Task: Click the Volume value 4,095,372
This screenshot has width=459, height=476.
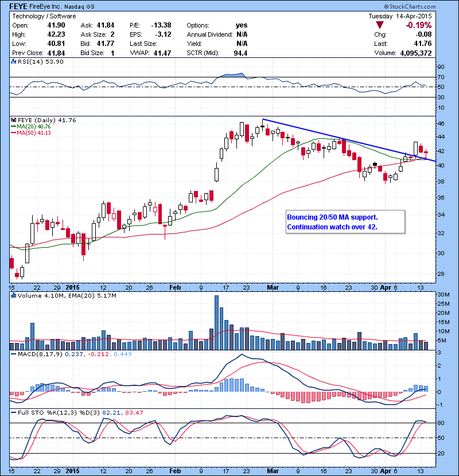Action: pos(416,53)
